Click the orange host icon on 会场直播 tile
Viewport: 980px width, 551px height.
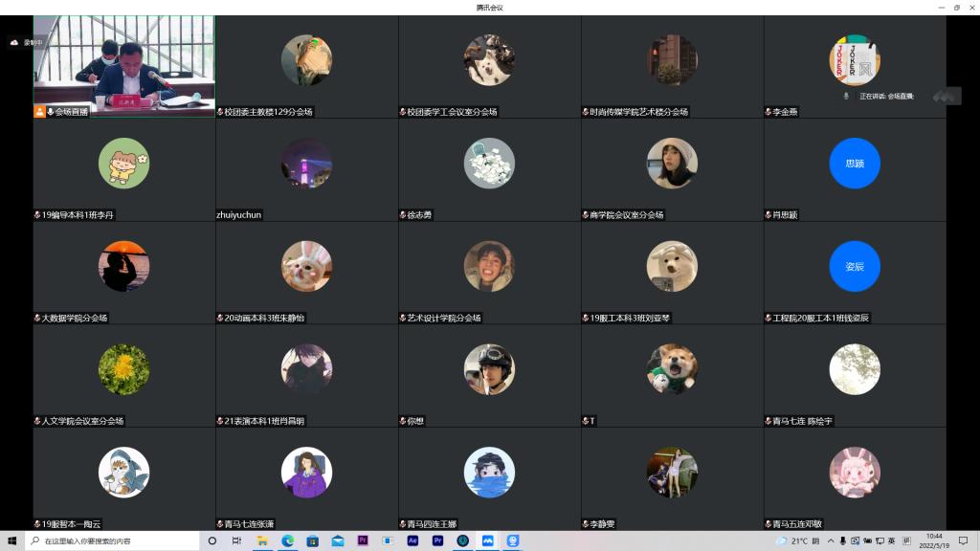39,112
